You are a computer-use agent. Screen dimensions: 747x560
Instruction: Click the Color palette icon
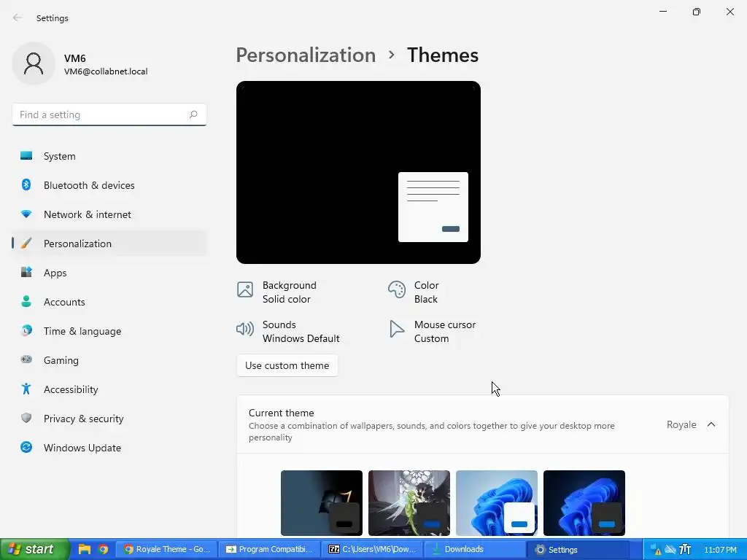click(x=396, y=289)
